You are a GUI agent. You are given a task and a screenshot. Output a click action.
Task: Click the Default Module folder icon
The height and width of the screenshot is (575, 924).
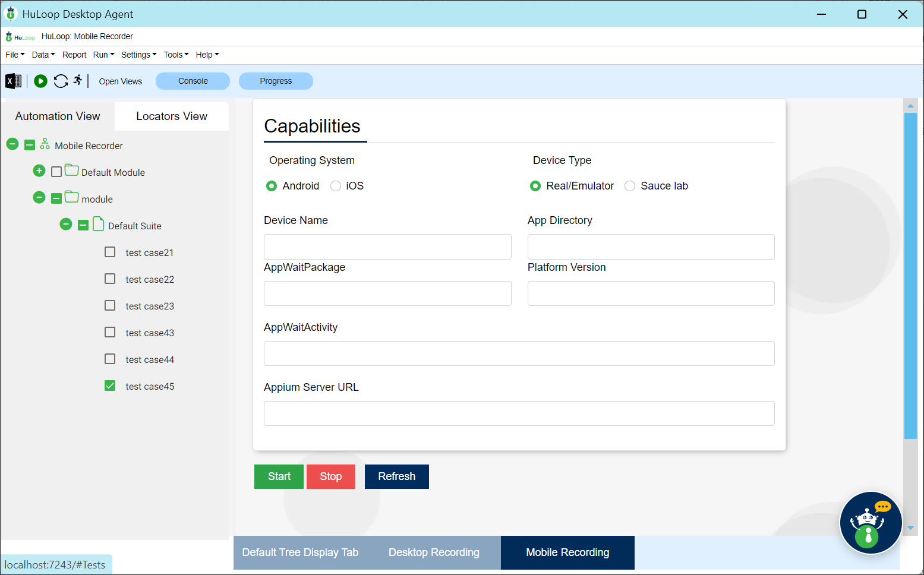pyautogui.click(x=72, y=170)
